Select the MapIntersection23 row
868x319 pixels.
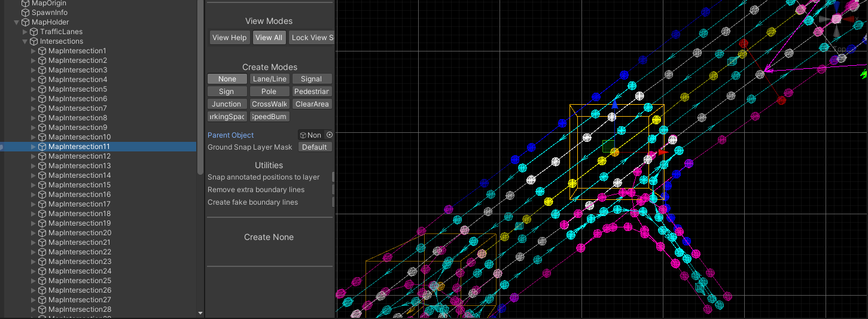pos(98,262)
